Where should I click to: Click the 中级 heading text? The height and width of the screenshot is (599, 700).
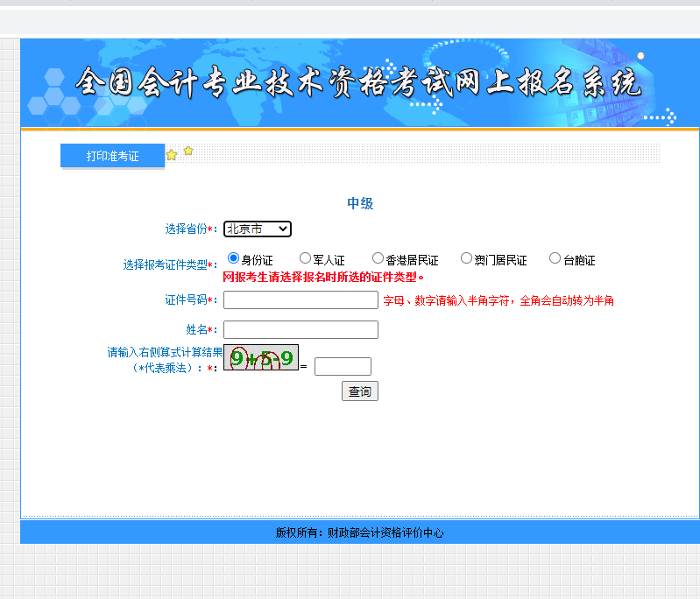pos(360,203)
